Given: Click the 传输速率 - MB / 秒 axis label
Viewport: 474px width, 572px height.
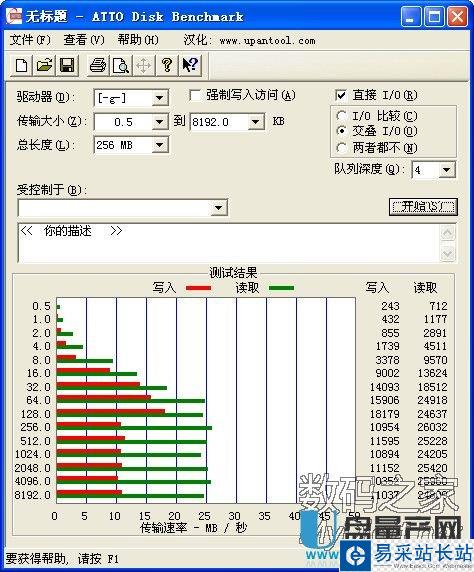Looking at the screenshot, I should pyautogui.click(x=194, y=527).
